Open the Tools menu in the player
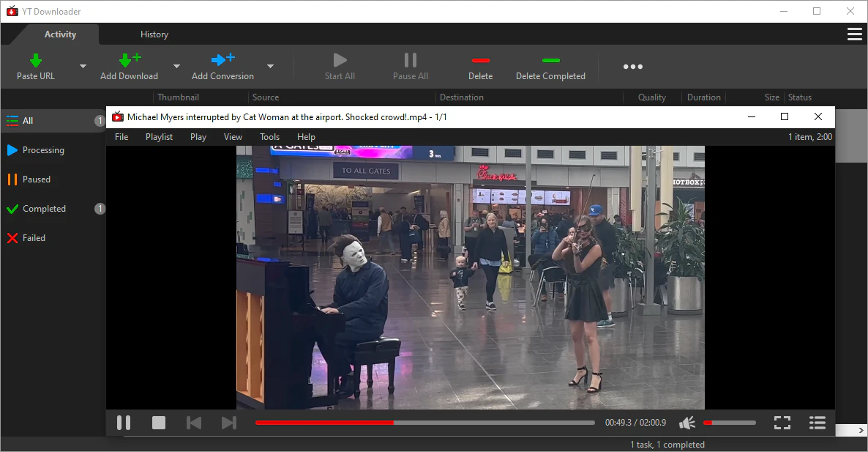Image resolution: width=868 pixels, height=452 pixels. pyautogui.click(x=269, y=137)
